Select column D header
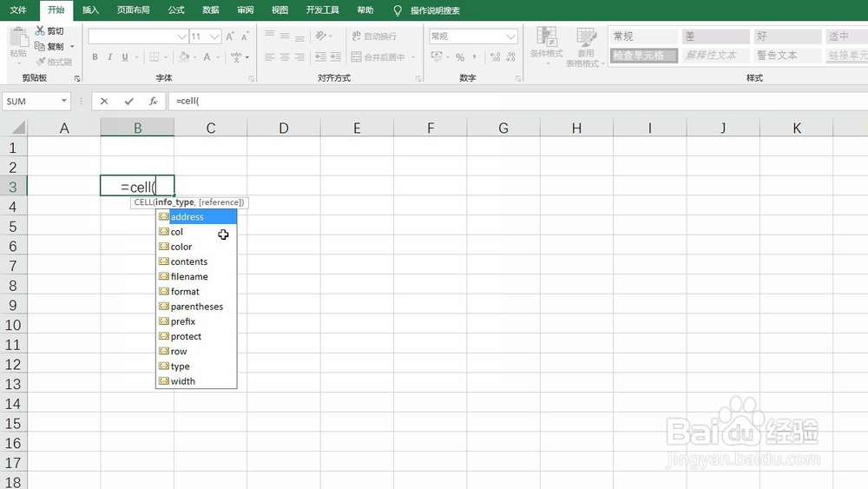 click(284, 128)
